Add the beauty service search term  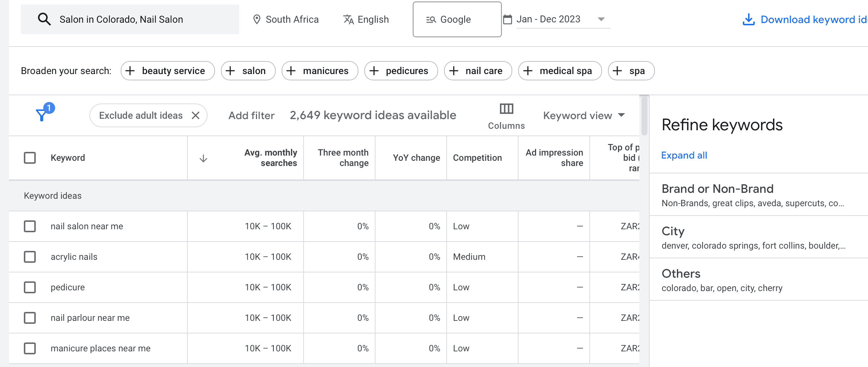coord(167,70)
